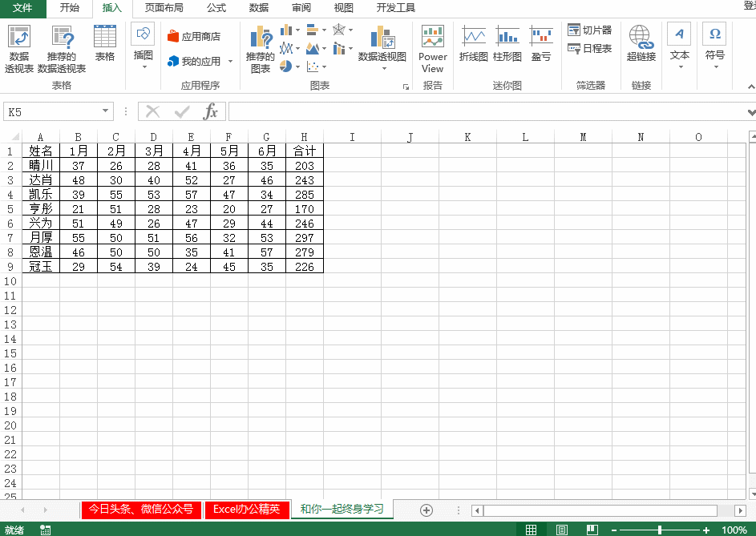Insert line sparkline (折线图)
The image size is (756, 536).
tap(474, 43)
